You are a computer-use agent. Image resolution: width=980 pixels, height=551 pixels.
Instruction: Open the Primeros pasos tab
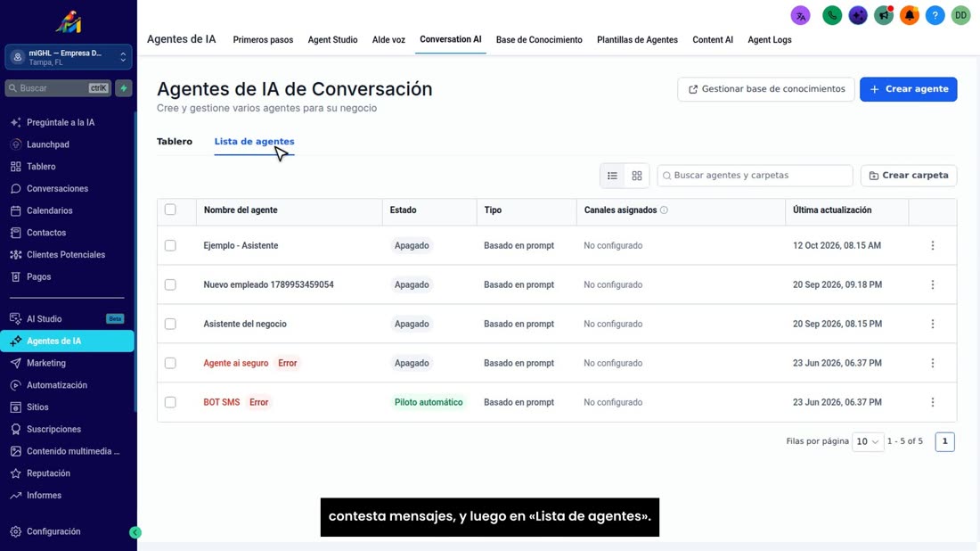click(263, 39)
